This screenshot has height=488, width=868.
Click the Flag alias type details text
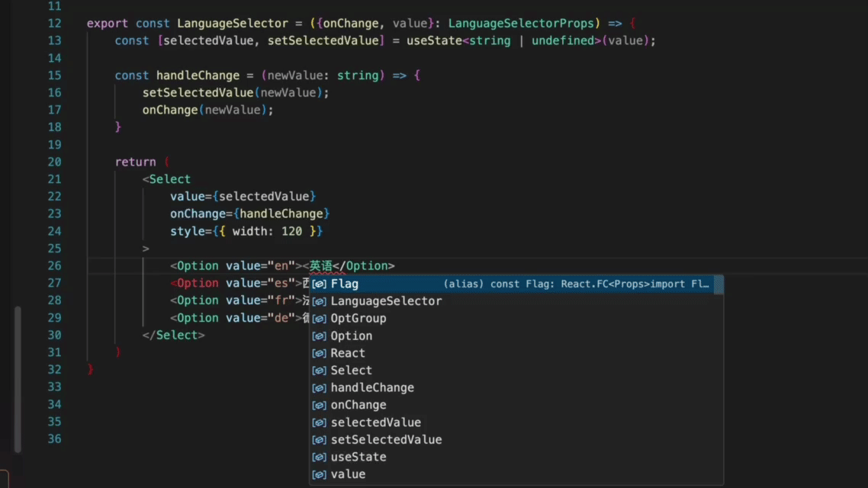click(576, 284)
